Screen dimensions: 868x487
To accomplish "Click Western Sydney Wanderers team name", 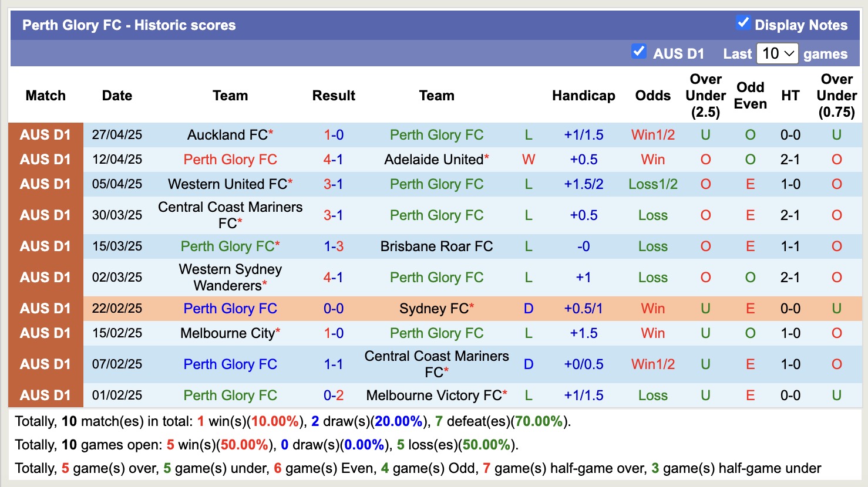I will point(230,276).
